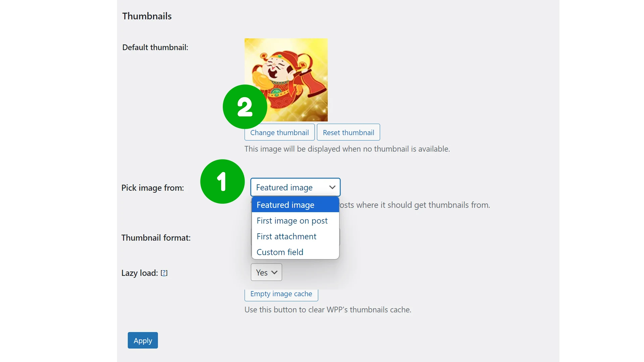
Task: Click the Change thumbnail button
Action: click(279, 132)
